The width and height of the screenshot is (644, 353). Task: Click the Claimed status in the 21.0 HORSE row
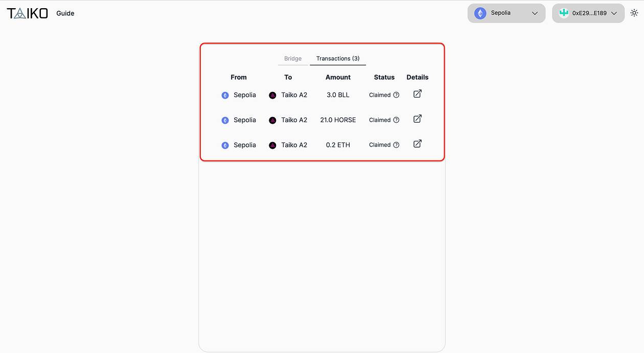pos(380,120)
